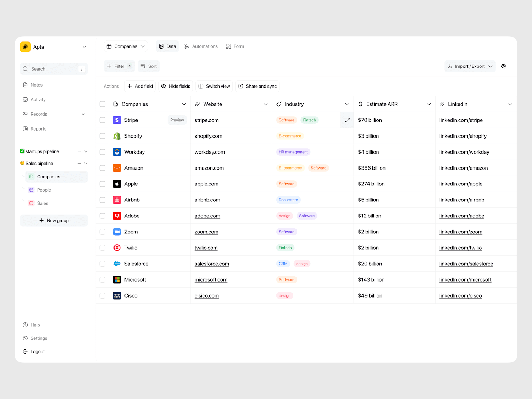Click the Airbnb company logo
532x399 pixels.
point(117,200)
